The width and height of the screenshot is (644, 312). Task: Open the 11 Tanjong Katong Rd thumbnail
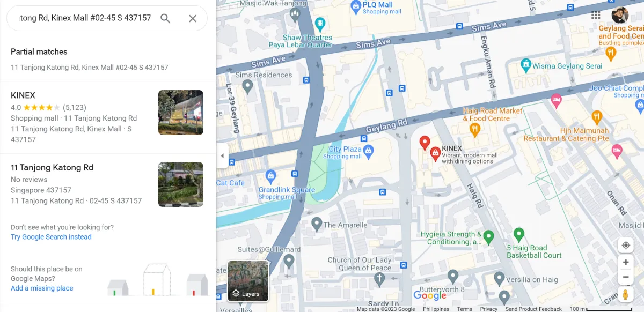(x=181, y=184)
